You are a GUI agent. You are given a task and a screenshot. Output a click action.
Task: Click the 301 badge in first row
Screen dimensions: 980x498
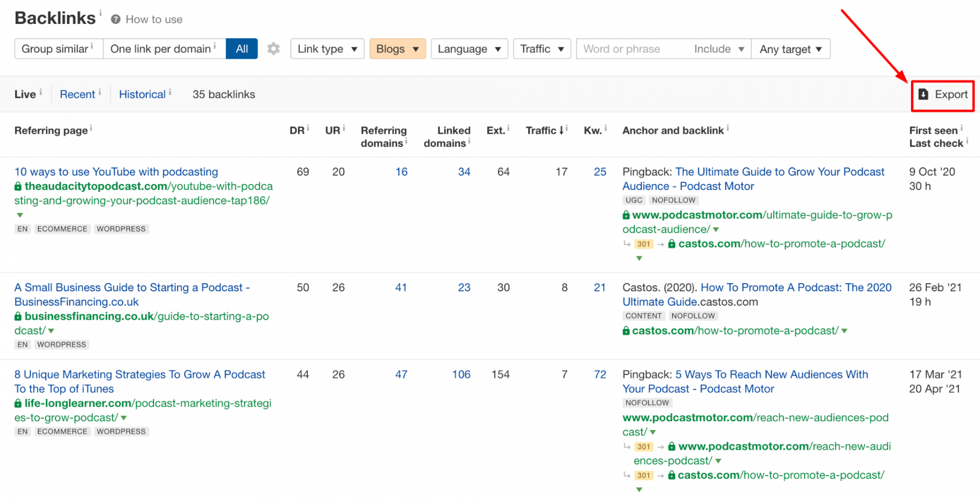644,244
